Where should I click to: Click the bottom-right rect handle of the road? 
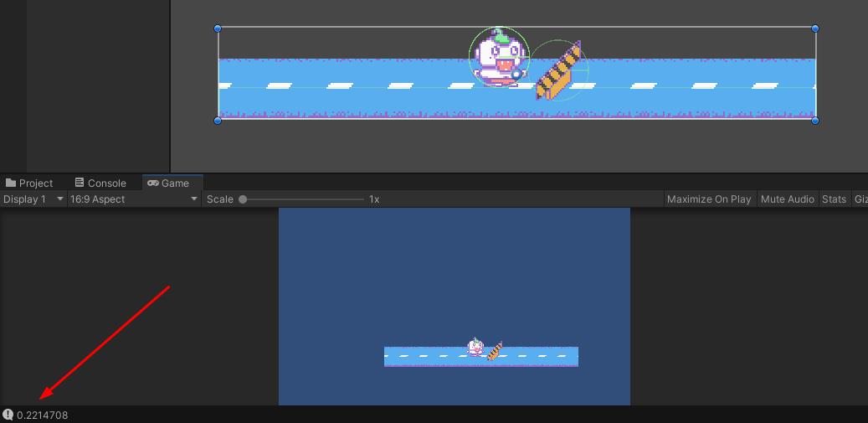point(815,120)
